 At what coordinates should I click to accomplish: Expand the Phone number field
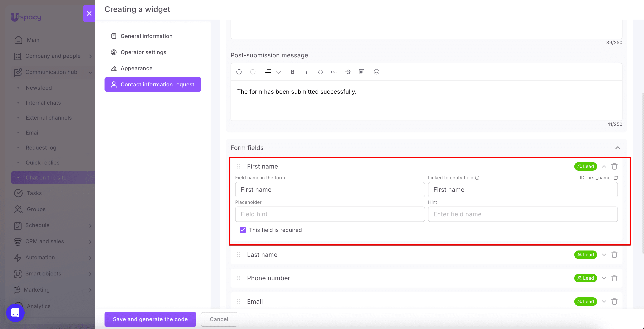(604, 278)
